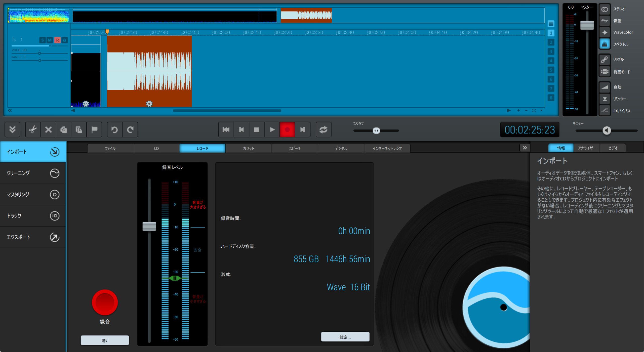This screenshot has height=352, width=644.
Task: Collapse lower panel with double chevron
Action: 12,130
